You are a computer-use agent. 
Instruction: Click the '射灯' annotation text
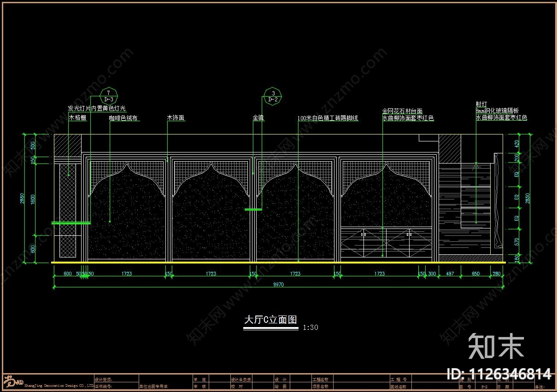[481, 105]
